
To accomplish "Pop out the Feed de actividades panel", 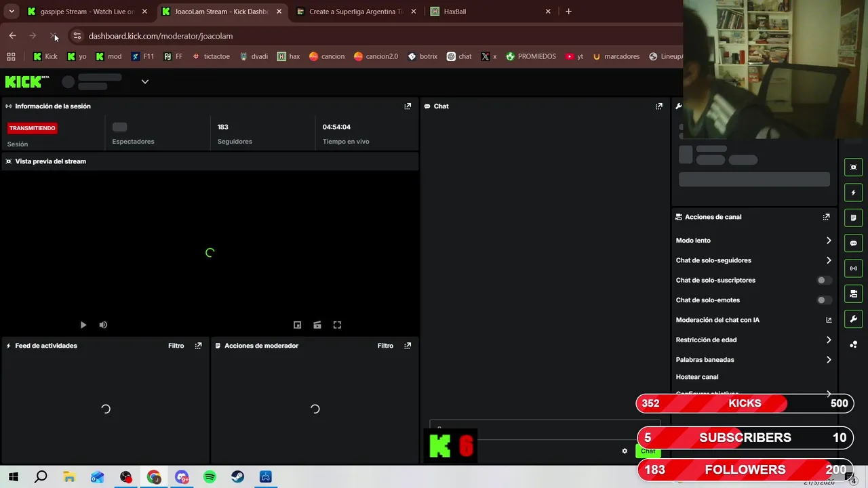I will tap(198, 346).
